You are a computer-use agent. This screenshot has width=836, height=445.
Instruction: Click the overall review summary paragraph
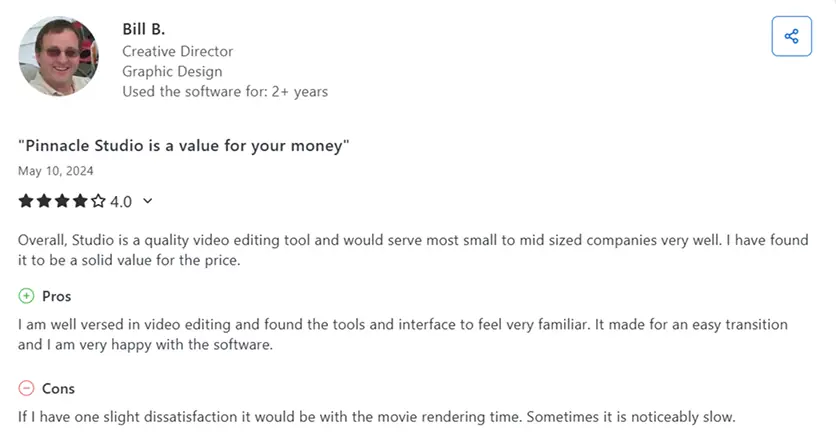click(413, 250)
